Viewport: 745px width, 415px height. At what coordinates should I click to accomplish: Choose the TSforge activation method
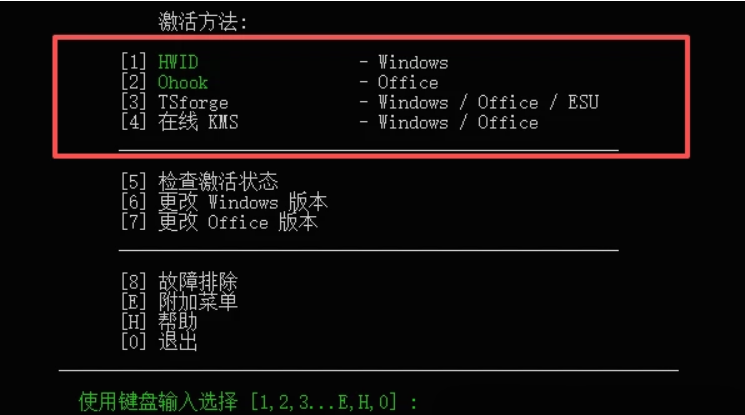click(x=193, y=103)
